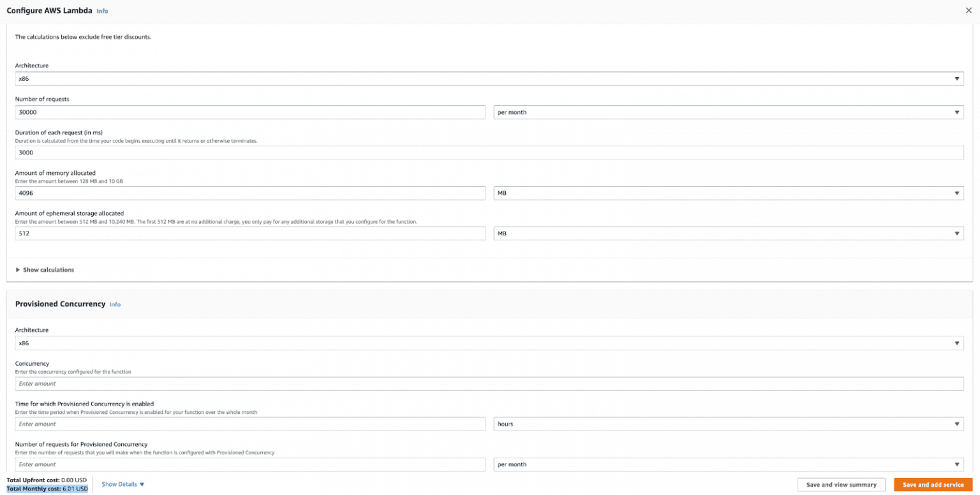
Task: Open the "hours" dropdown for Provisioned Concurrency time
Action: pyautogui.click(x=727, y=424)
